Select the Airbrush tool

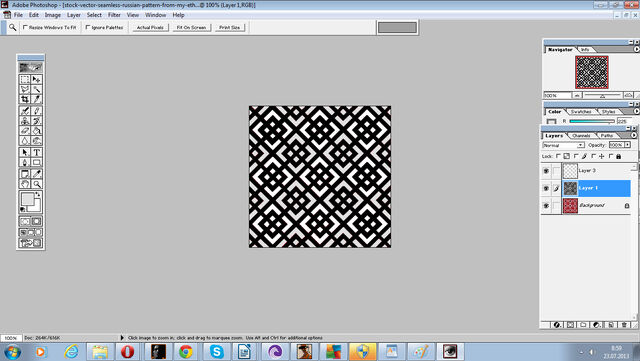(x=25, y=110)
